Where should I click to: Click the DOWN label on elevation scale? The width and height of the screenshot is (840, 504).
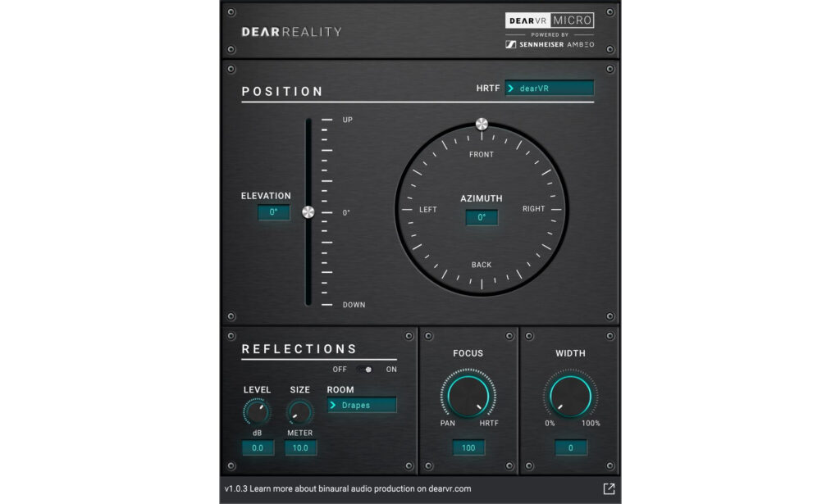click(354, 305)
